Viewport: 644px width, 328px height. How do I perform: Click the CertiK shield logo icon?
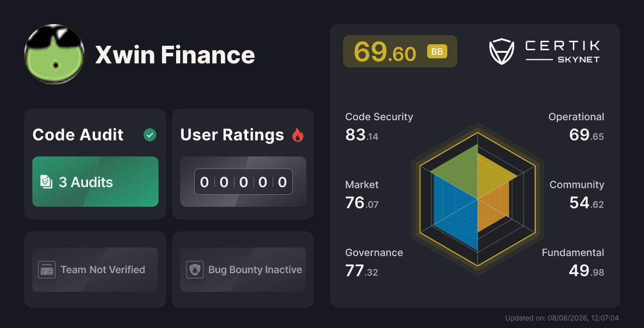tap(502, 51)
